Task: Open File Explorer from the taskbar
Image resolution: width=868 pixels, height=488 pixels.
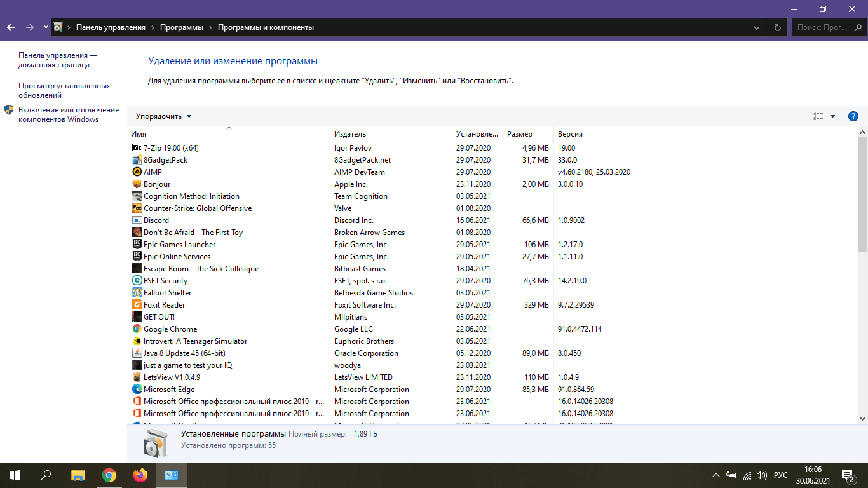Action: (x=78, y=475)
